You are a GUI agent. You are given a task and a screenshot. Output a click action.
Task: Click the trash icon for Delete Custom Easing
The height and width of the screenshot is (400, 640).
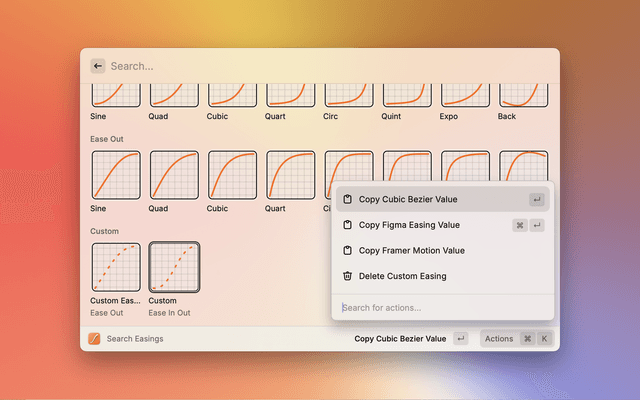(347, 276)
